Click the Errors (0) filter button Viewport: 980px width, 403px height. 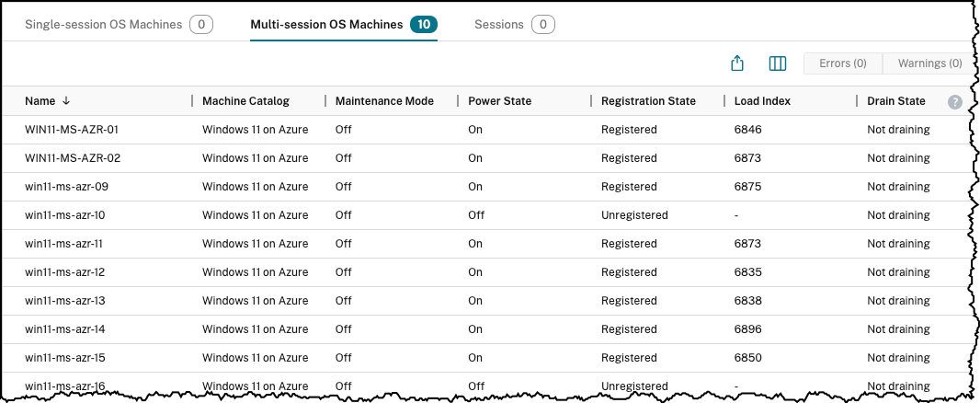pos(843,63)
